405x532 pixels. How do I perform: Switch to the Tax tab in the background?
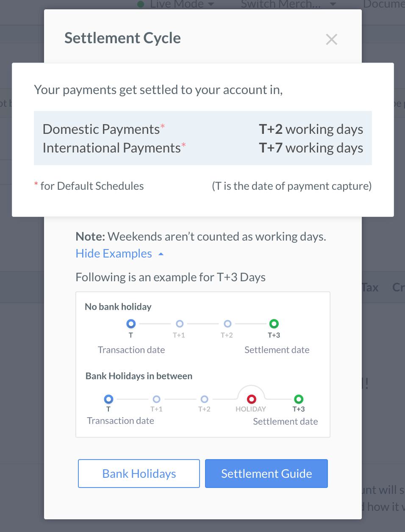[370, 287]
